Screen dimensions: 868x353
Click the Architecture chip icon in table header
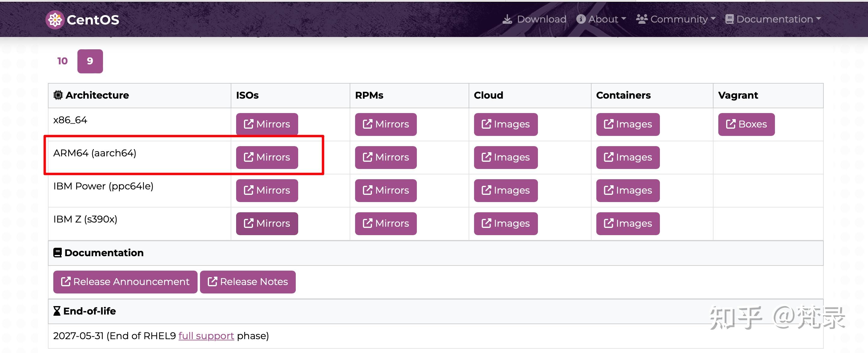pyautogui.click(x=58, y=95)
